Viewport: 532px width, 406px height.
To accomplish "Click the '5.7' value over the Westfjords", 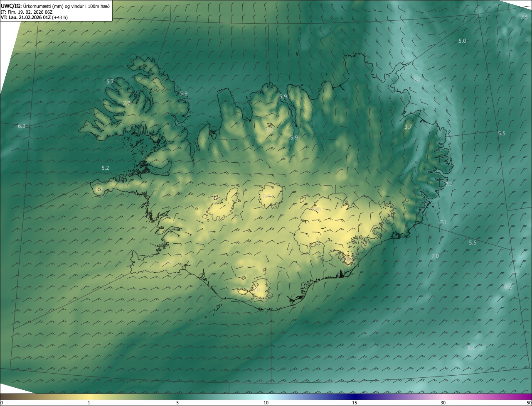I will pos(110,81).
